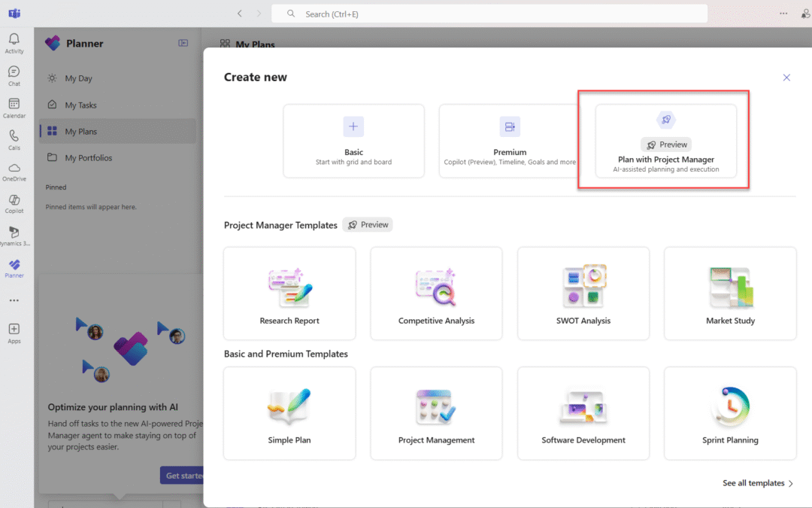Screen dimensions: 812x508
Task: Choose Plan with Project Manager
Action: coord(666,141)
